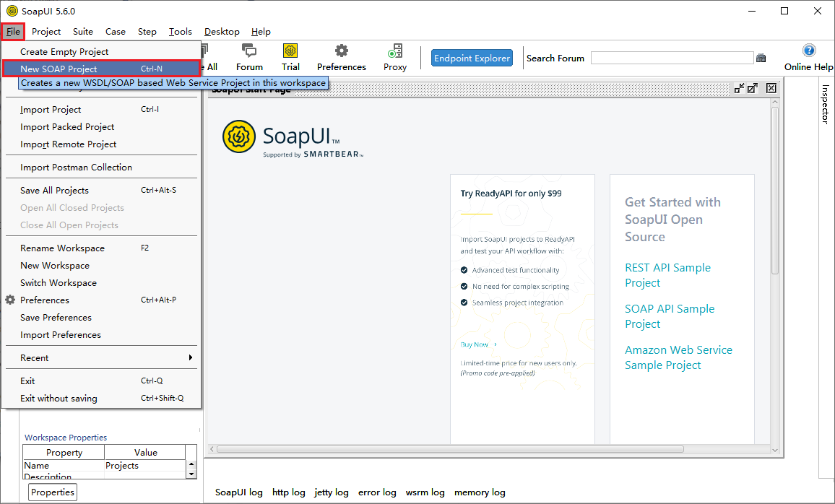835x504 pixels.
Task: Open REST API Sample Project link
Action: click(x=667, y=275)
